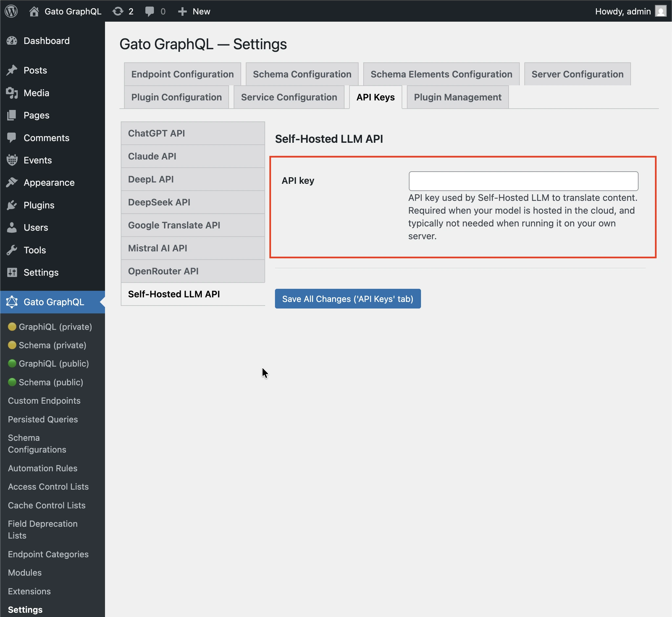Viewport: 672px width, 617px height.
Task: Select the Dashboard icon in sidebar
Action: pos(12,40)
